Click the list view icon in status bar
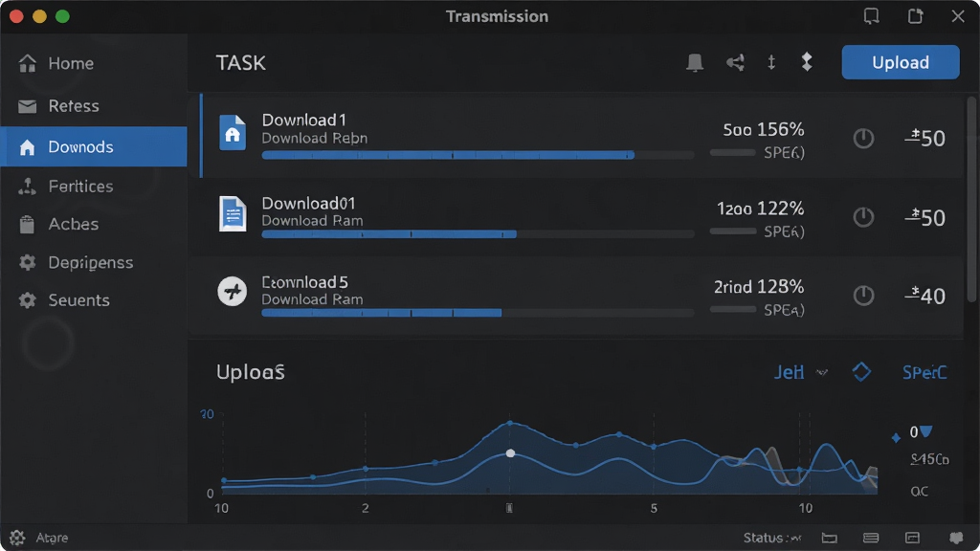The image size is (980, 551). pos(871,538)
